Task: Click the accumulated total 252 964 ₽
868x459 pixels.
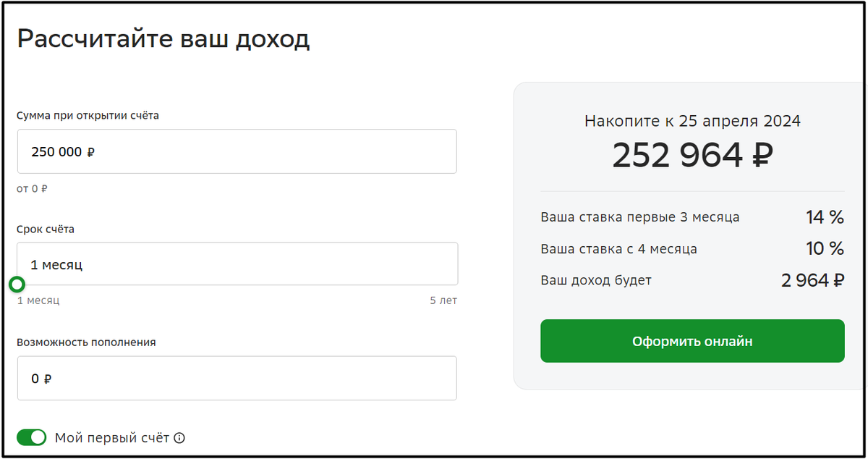Action: pyautogui.click(x=692, y=153)
